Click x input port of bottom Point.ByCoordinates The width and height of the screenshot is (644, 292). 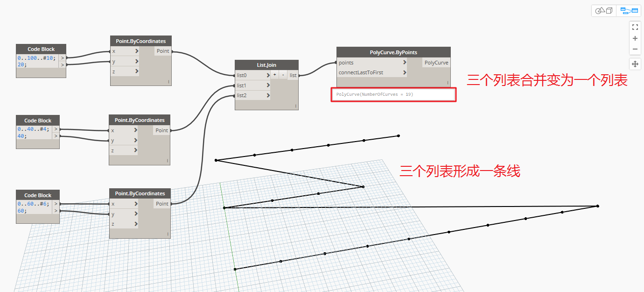coord(124,204)
